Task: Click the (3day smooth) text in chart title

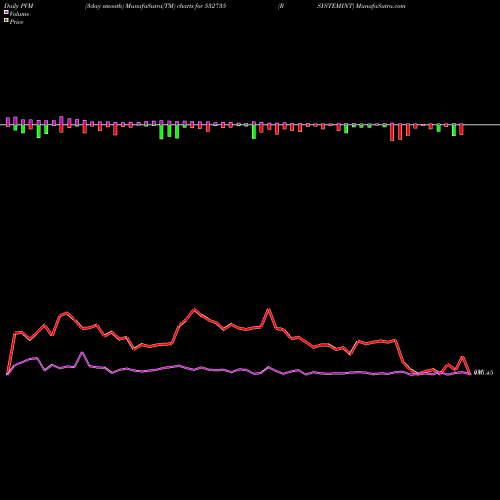Action: point(105,6)
